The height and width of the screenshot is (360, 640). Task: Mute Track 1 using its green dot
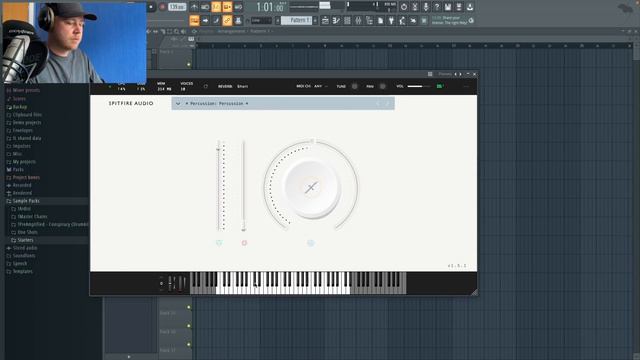189,64
